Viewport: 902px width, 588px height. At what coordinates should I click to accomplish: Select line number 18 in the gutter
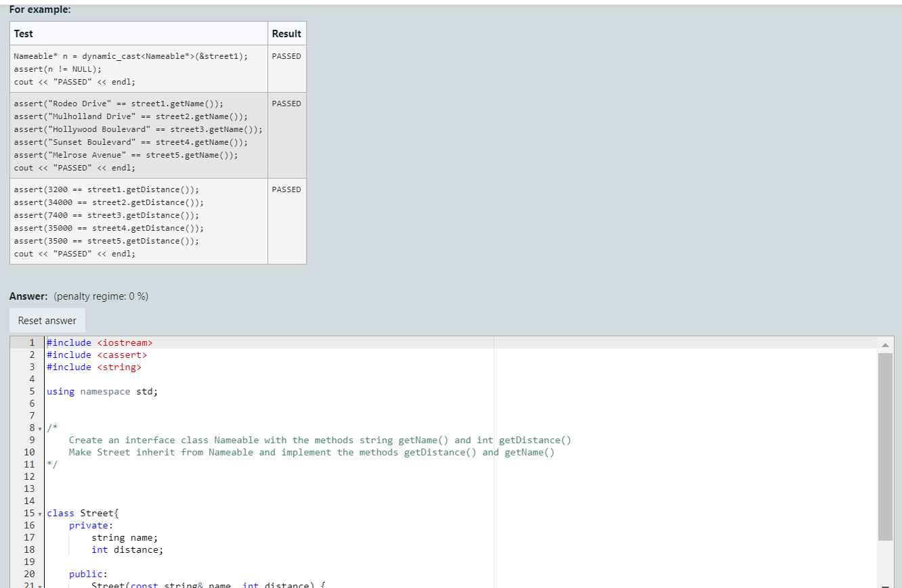(x=29, y=549)
